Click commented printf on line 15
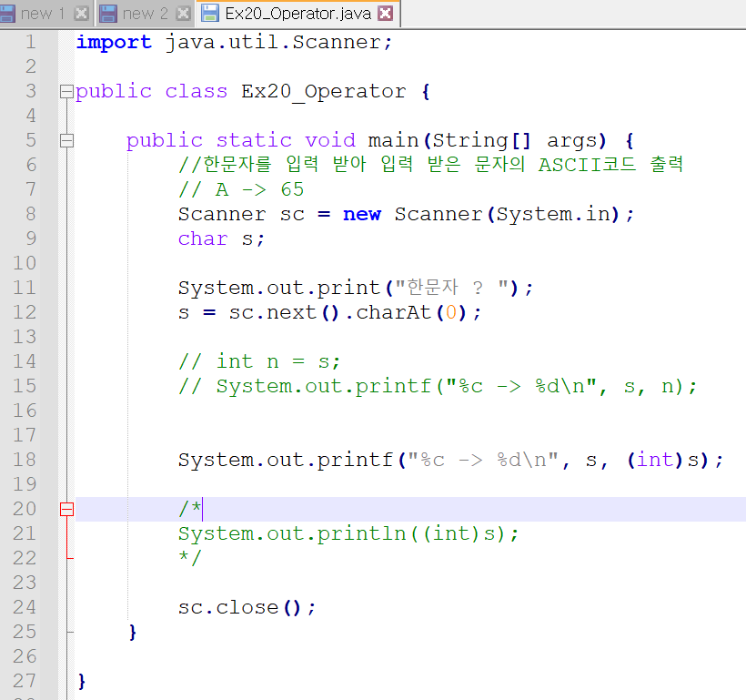The image size is (746, 700). (438, 386)
